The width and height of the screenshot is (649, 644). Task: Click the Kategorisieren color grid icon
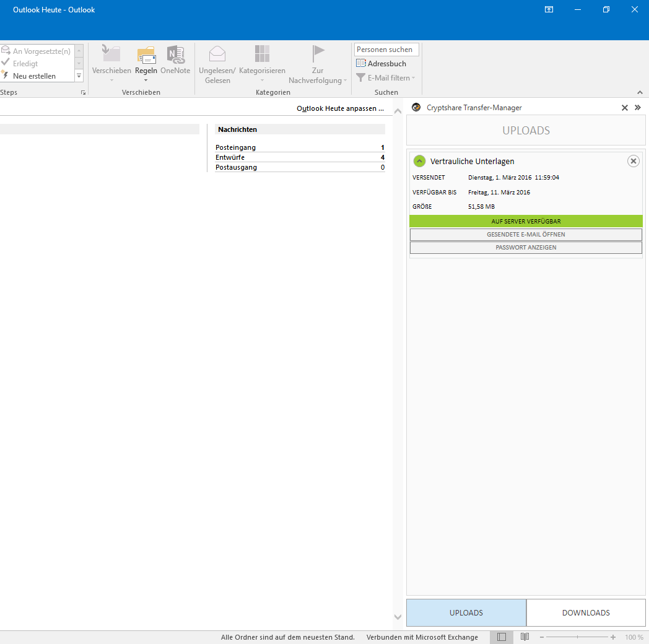(x=262, y=54)
